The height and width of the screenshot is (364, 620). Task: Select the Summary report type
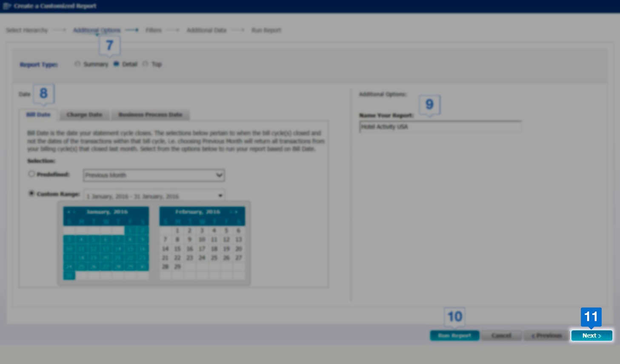(77, 64)
